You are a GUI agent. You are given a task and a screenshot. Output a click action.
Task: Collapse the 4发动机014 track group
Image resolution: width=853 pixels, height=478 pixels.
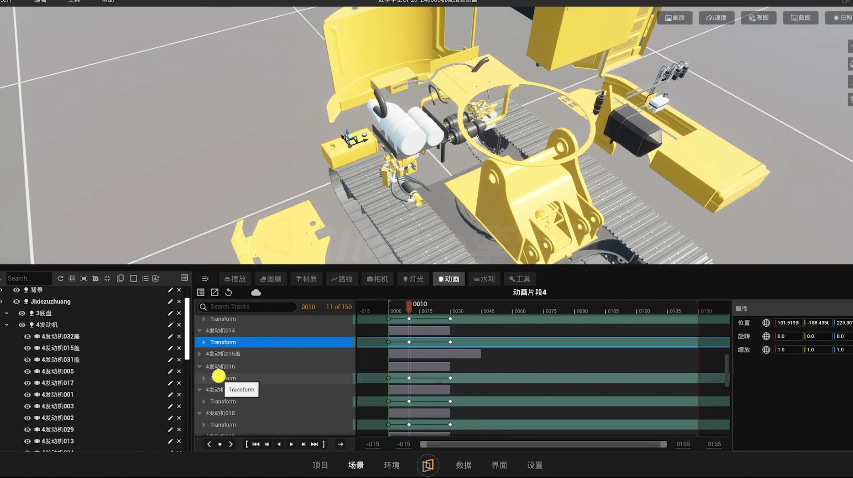(200, 331)
